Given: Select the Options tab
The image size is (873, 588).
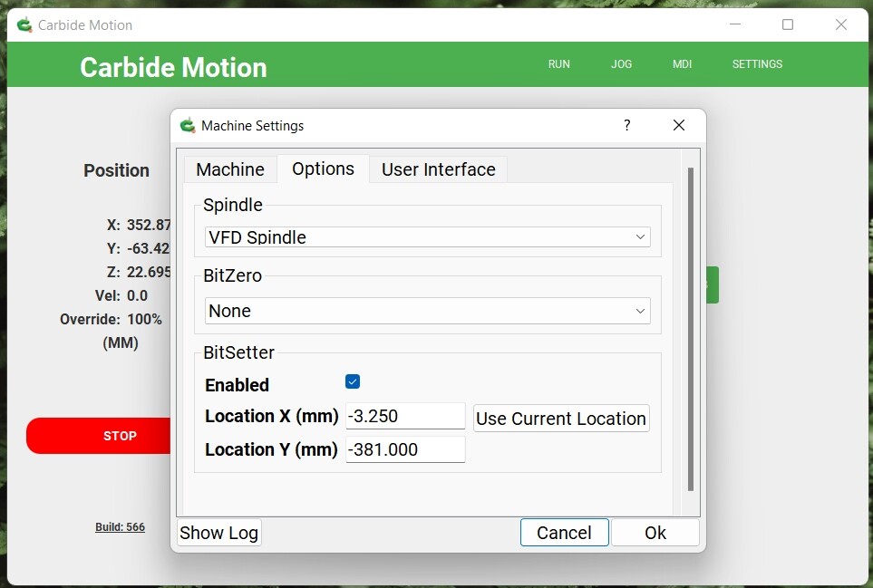Looking at the screenshot, I should click(x=323, y=169).
